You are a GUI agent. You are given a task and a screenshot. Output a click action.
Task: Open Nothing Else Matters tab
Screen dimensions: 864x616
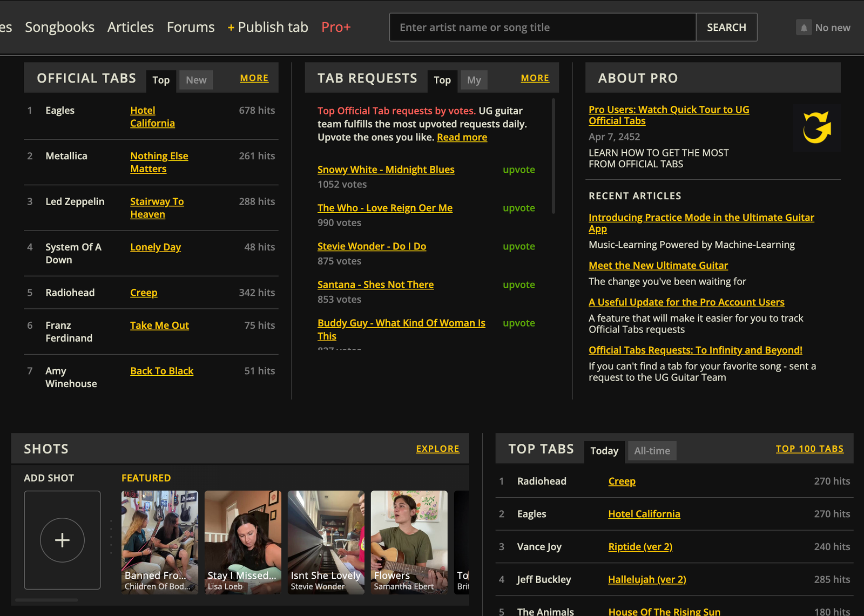pos(159,163)
